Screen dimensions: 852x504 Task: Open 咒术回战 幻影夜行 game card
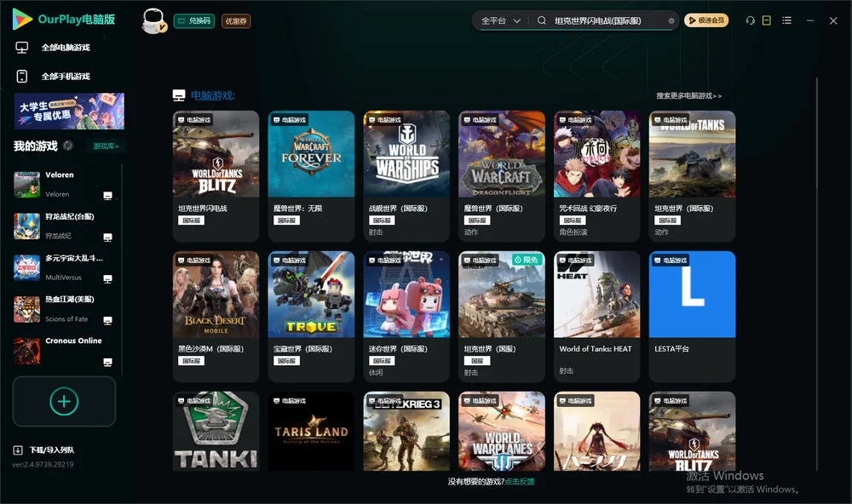point(596,176)
